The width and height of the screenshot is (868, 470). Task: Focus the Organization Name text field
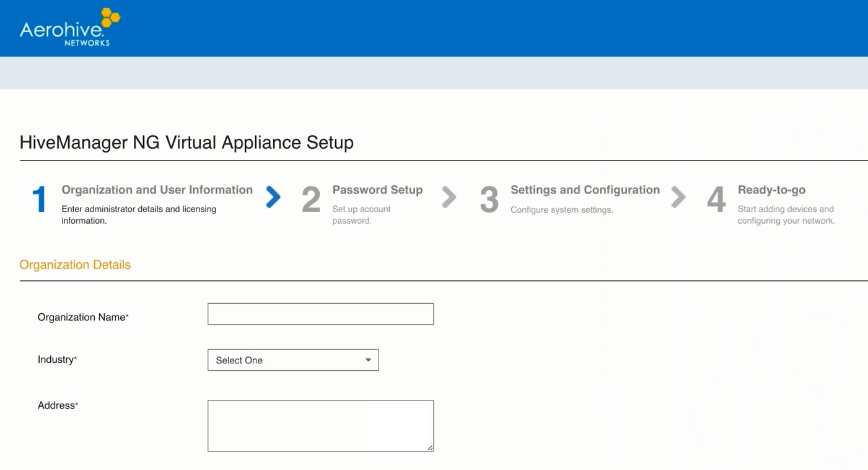point(320,314)
